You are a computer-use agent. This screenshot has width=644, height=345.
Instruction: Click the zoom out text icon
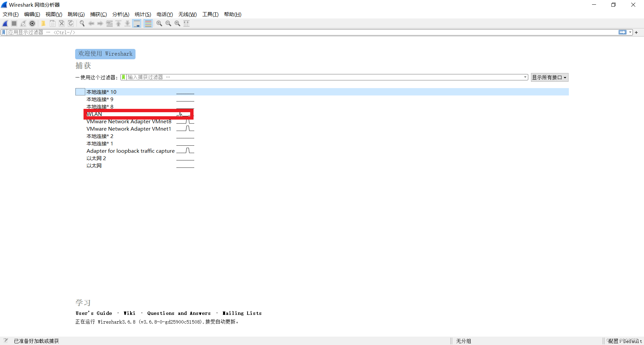[x=168, y=23]
